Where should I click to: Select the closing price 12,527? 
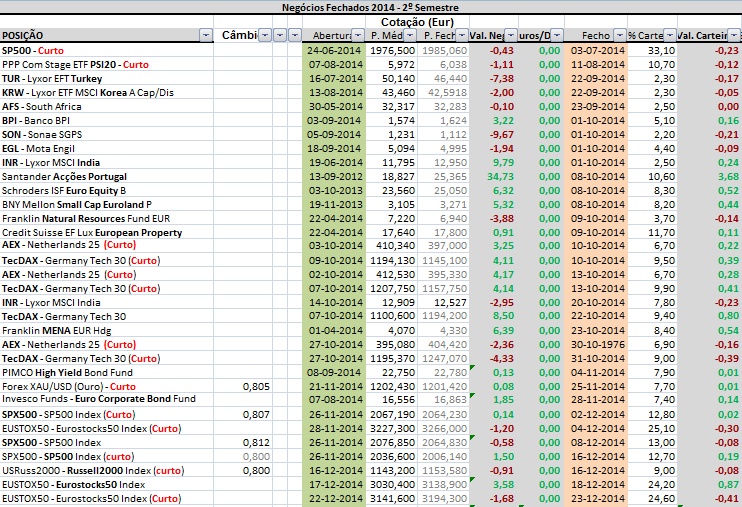(x=443, y=302)
